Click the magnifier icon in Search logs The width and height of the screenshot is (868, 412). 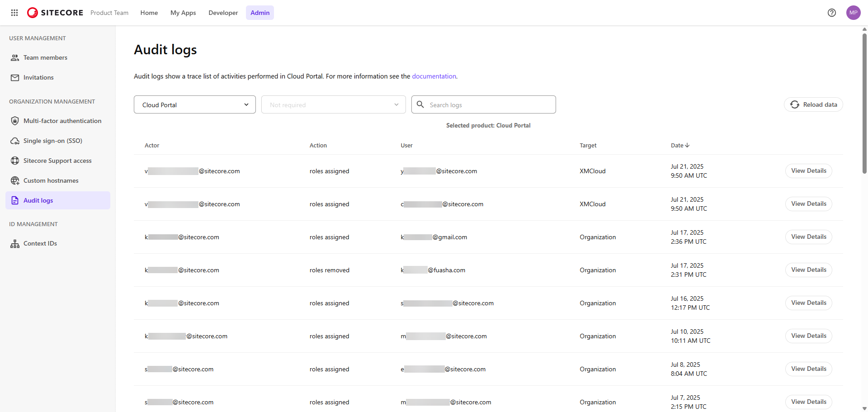click(420, 104)
